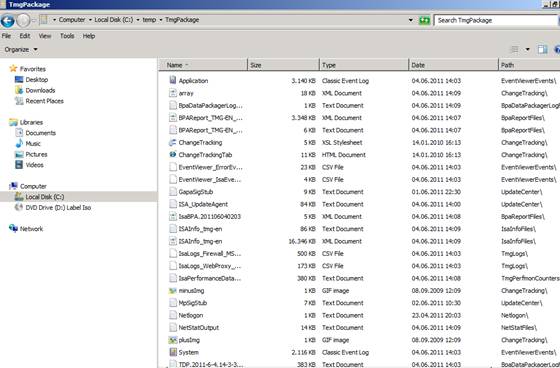Click the Music library icon
The width and height of the screenshot is (560, 368).
[19, 144]
